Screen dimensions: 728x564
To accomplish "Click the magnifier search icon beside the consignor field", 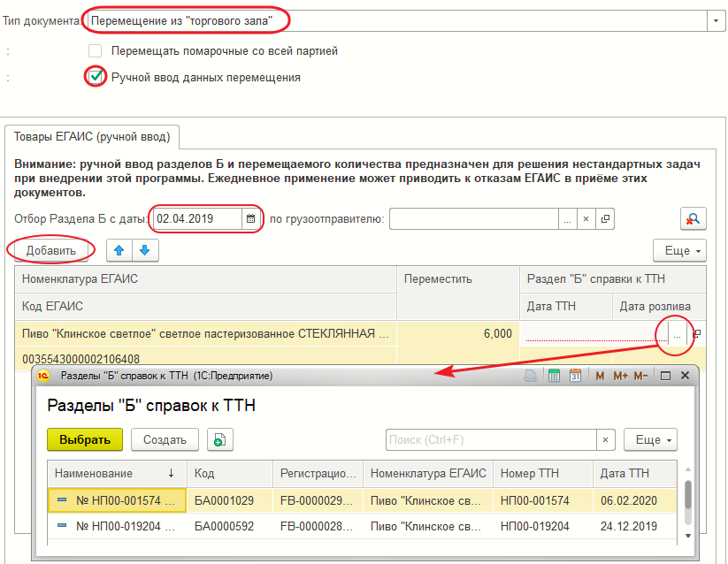I will [x=693, y=218].
